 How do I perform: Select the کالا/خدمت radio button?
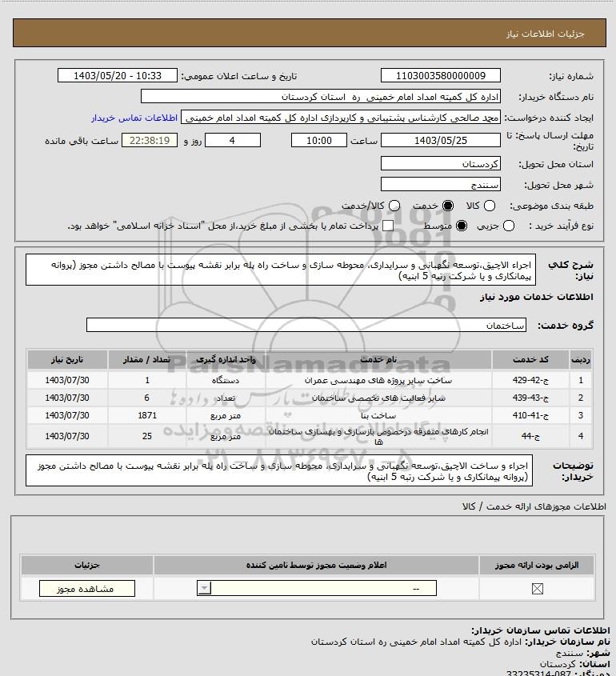point(394,206)
